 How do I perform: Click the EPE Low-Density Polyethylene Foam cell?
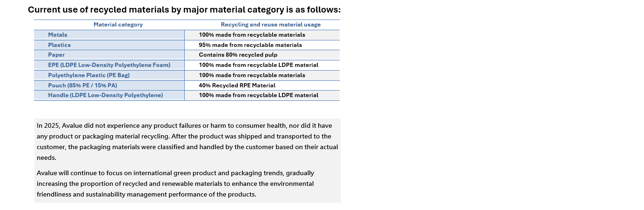tap(109, 65)
